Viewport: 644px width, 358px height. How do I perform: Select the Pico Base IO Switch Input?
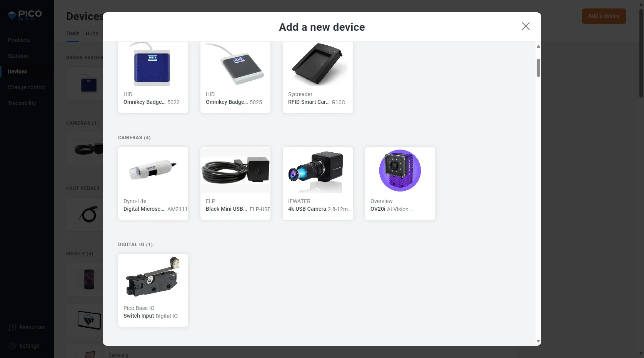153,290
